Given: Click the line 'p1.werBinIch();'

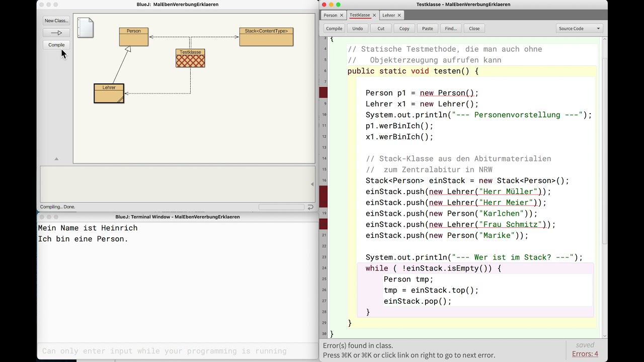Looking at the screenshot, I should [399, 126].
